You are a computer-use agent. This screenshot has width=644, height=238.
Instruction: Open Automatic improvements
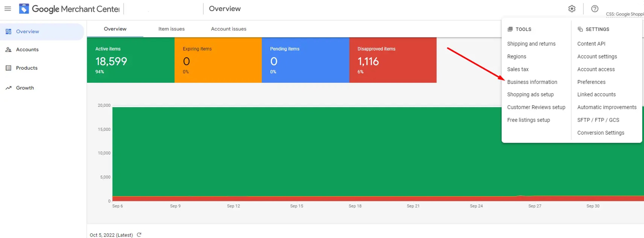point(607,107)
